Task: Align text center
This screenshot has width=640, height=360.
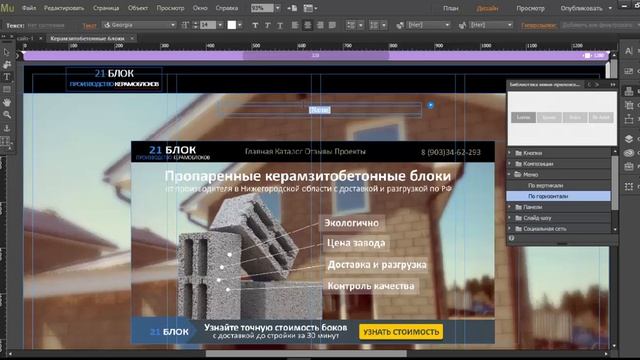Action: 308,25
